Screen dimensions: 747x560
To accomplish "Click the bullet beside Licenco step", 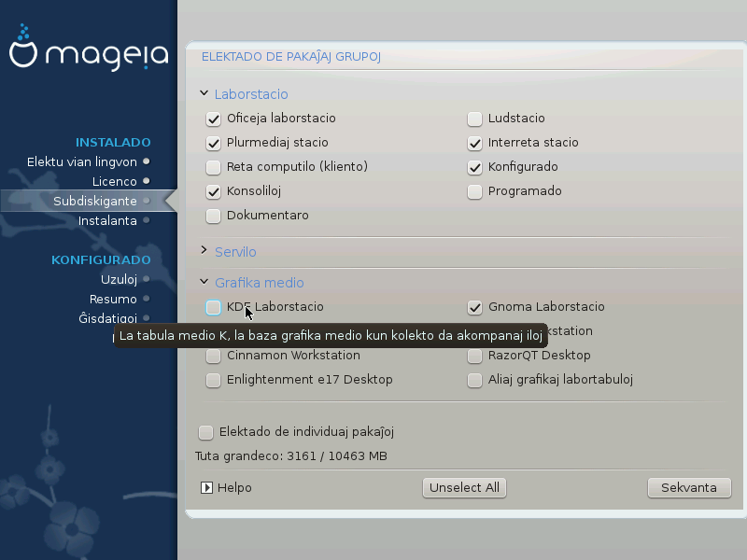I will pyautogui.click(x=147, y=181).
